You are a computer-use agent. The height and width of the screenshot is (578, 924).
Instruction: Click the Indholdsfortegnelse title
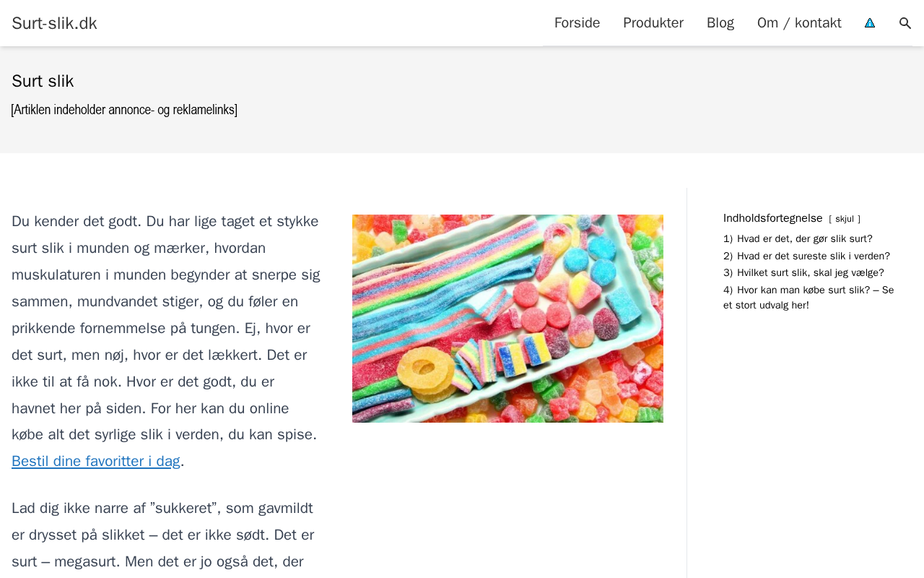pyautogui.click(x=773, y=218)
